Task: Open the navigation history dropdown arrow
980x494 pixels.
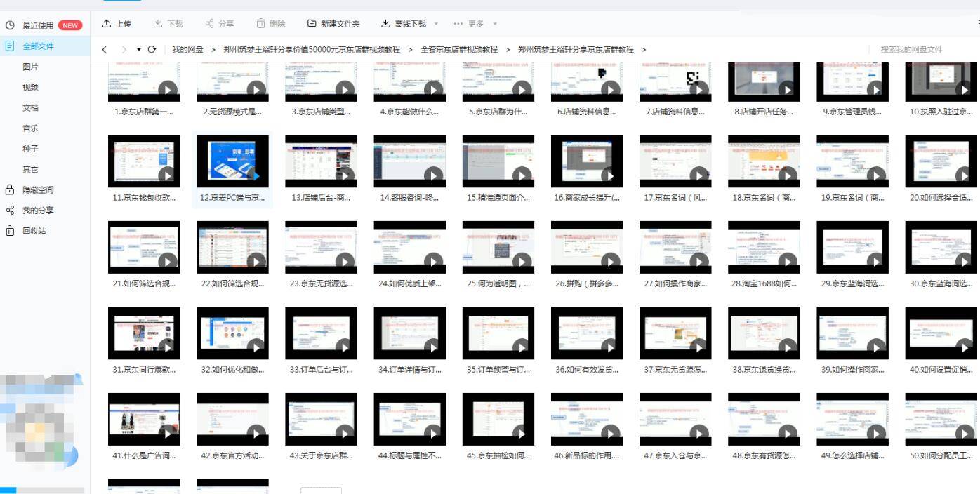Action: 139,50
